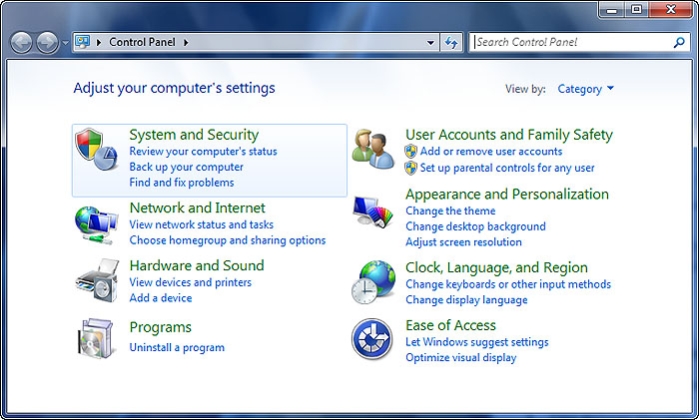This screenshot has width=699, height=420.
Task: Select Add or remove user accounts
Action: (x=491, y=151)
